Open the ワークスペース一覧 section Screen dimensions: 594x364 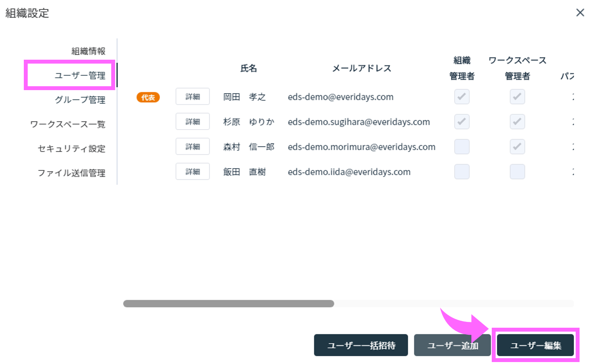click(x=67, y=124)
